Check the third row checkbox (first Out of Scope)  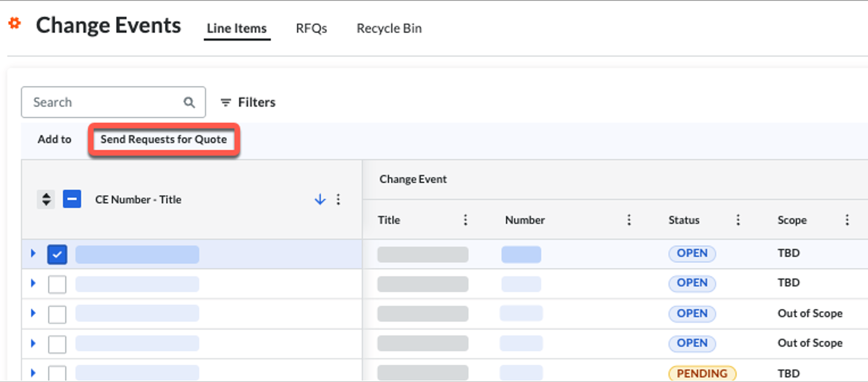(x=57, y=314)
